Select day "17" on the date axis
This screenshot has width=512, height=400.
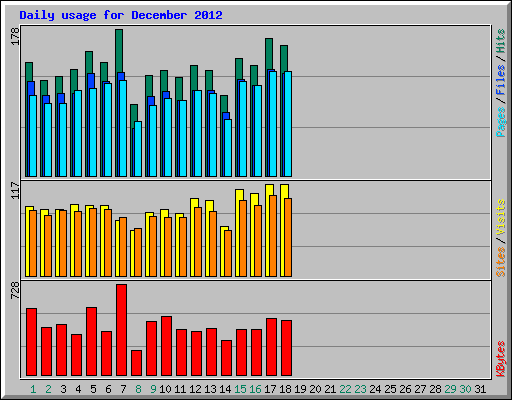click(x=270, y=389)
